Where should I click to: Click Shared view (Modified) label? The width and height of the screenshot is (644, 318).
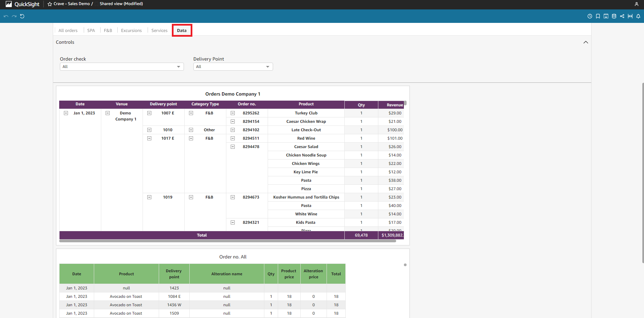click(121, 4)
